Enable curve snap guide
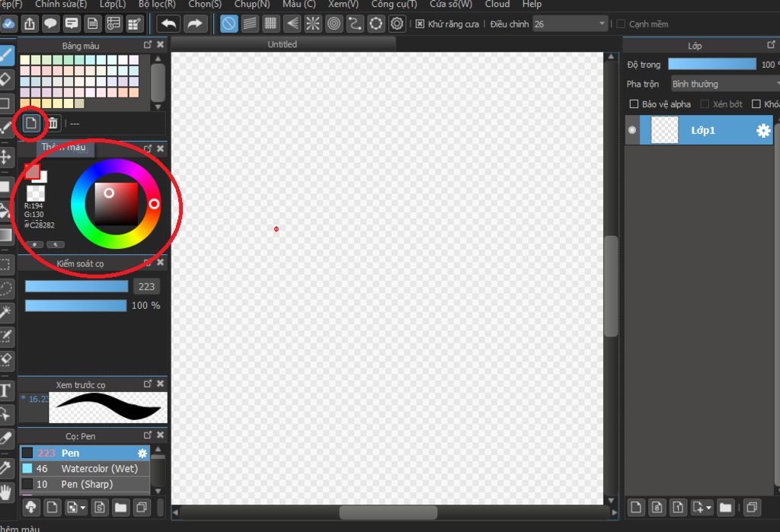 [x=355, y=24]
